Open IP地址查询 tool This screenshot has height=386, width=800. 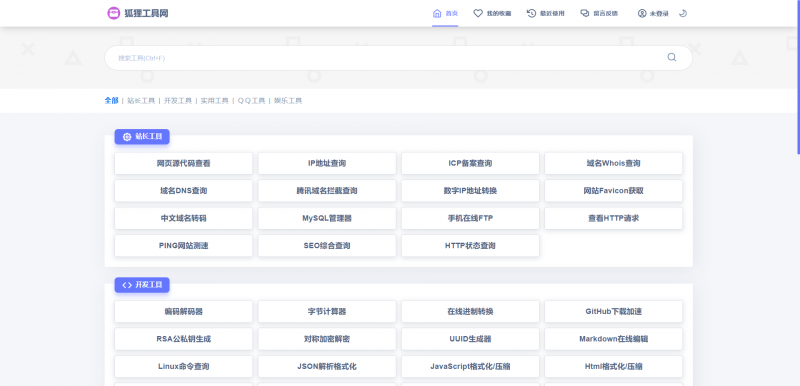tap(327, 163)
